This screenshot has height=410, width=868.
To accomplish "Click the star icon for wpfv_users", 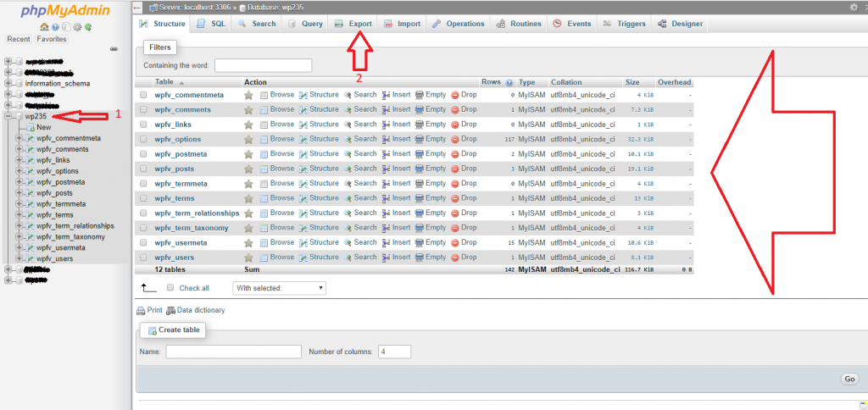I will pyautogui.click(x=248, y=258).
